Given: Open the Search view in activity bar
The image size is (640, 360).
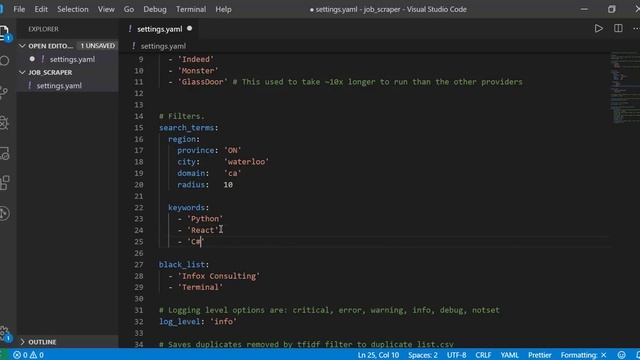Looking at the screenshot, I should [4, 61].
